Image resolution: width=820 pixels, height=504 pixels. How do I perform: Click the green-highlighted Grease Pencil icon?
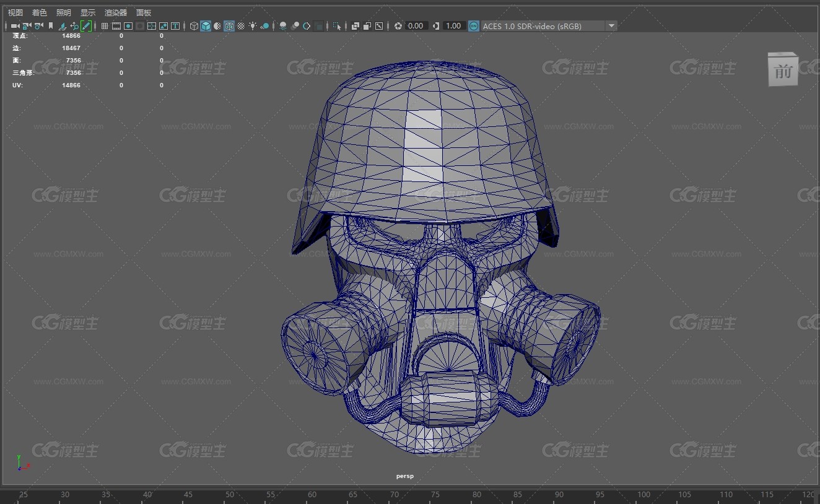coord(86,26)
